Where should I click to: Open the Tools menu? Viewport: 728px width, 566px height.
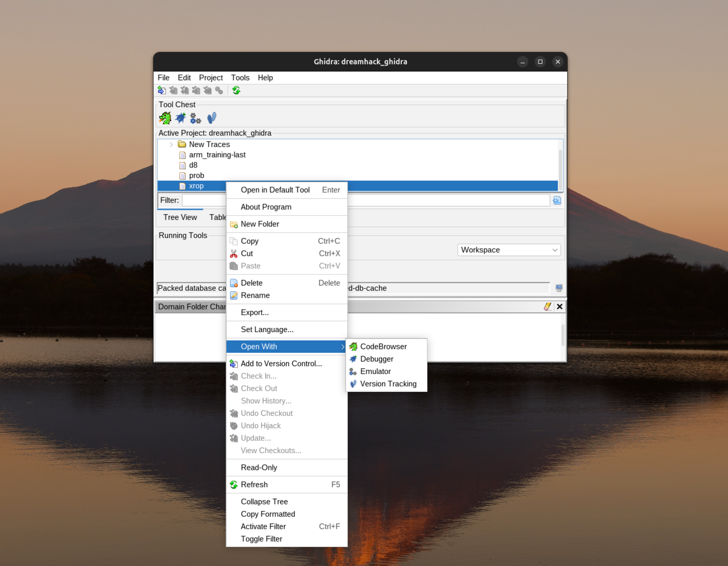click(x=240, y=78)
